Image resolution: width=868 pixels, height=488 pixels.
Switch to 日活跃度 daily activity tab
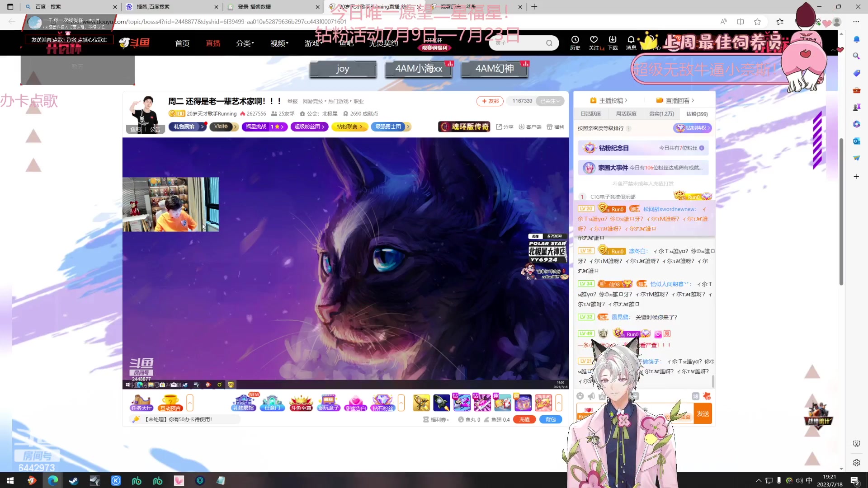591,114
